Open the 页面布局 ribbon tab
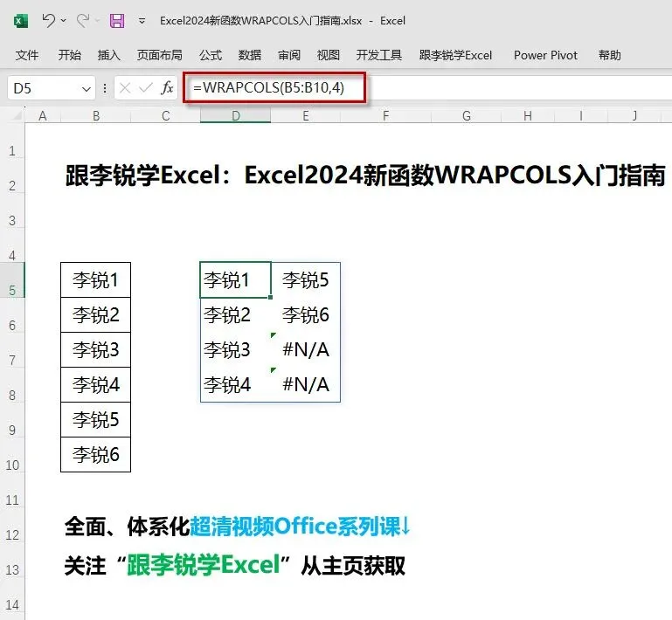Screen dimensions: 672x620 pyautogui.click(x=159, y=55)
